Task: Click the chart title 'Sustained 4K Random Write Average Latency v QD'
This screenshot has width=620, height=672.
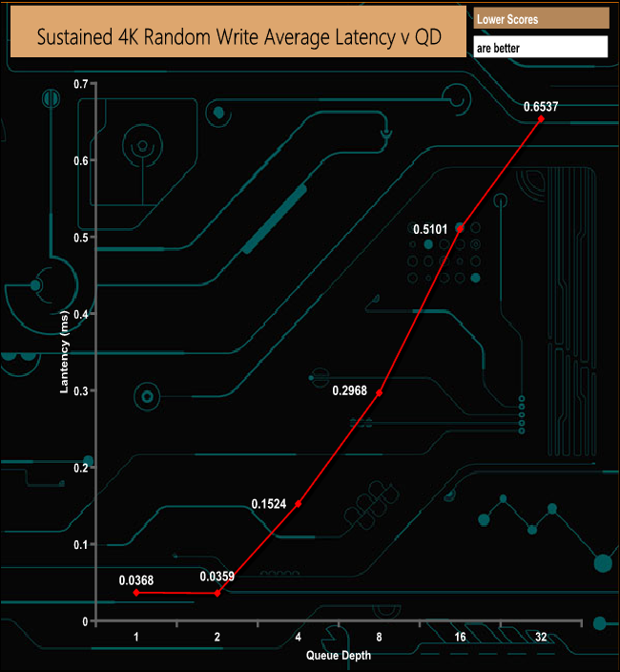Action: pos(238,37)
